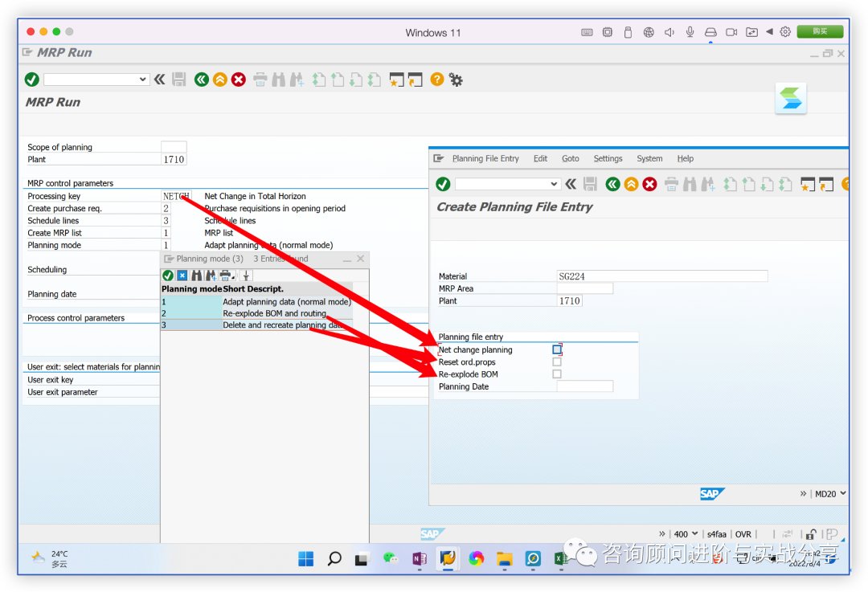Click the green Enter checkmark in MRP Run toolbar
This screenshot has height=592, width=868.
pos(31,80)
